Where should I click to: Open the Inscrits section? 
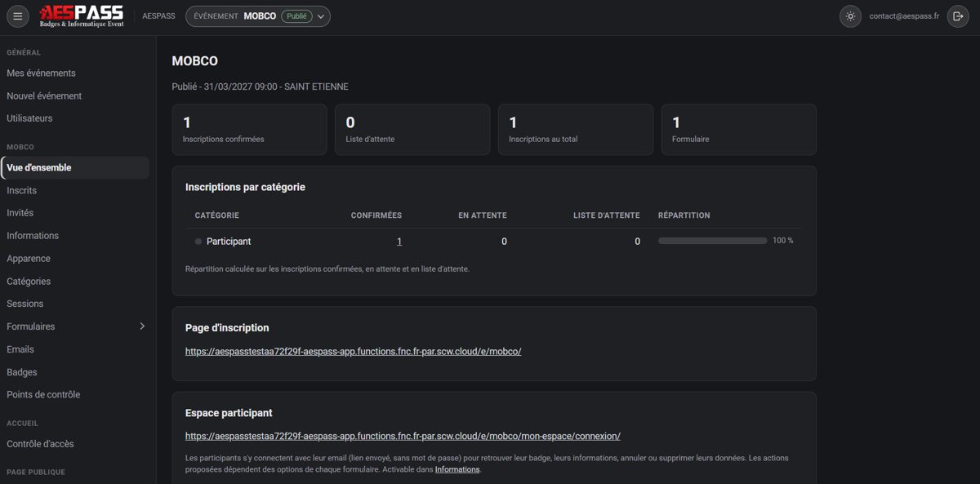21,191
